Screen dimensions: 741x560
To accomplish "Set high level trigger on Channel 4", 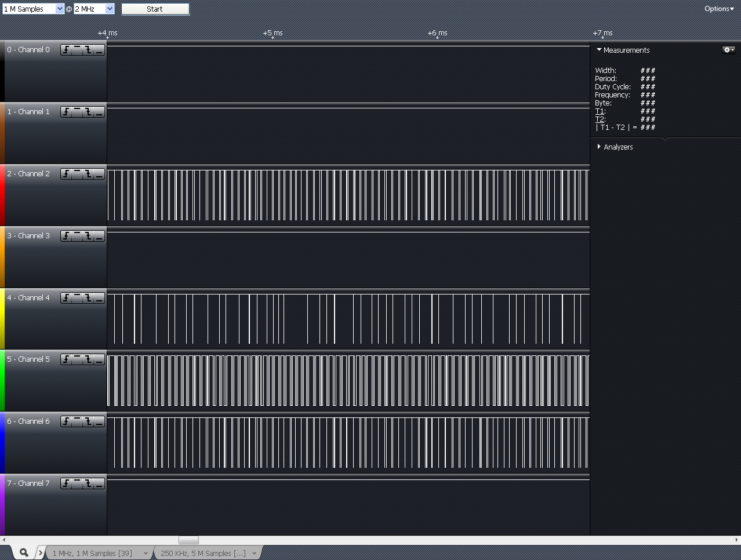I will click(77, 298).
